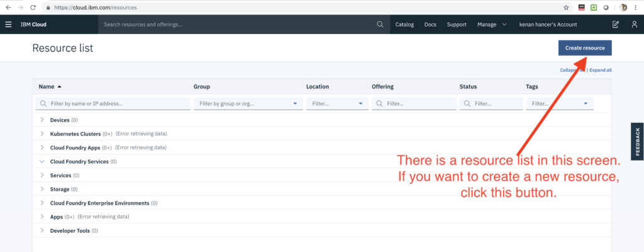Click the Expand all link

coord(601,70)
